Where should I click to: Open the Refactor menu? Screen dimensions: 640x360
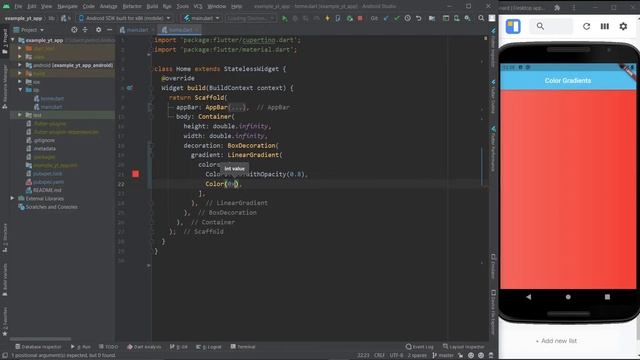coord(132,7)
